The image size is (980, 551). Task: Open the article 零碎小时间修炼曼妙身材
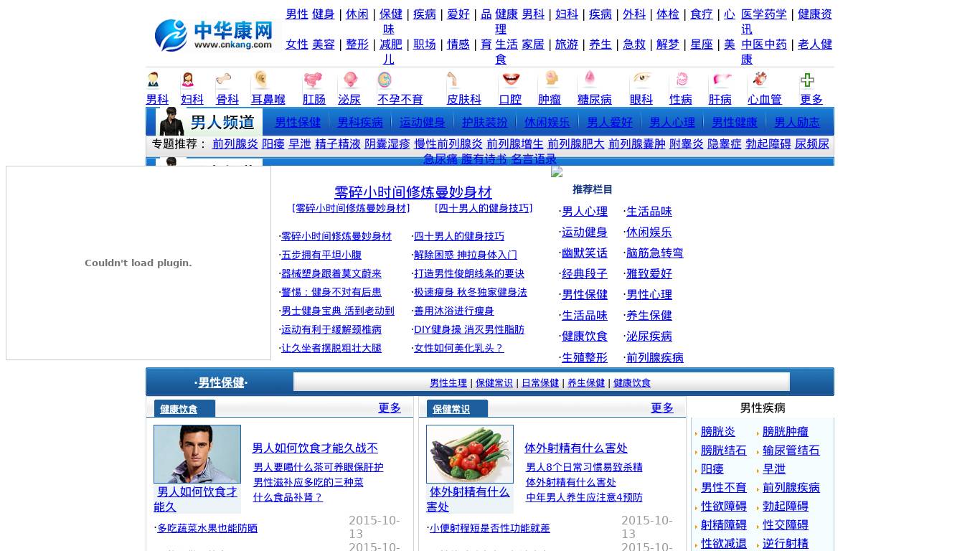point(412,192)
